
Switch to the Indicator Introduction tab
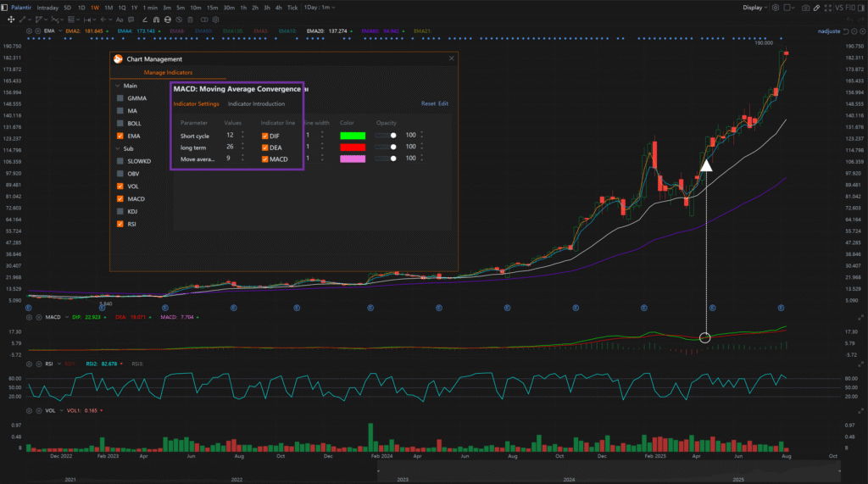[256, 104]
